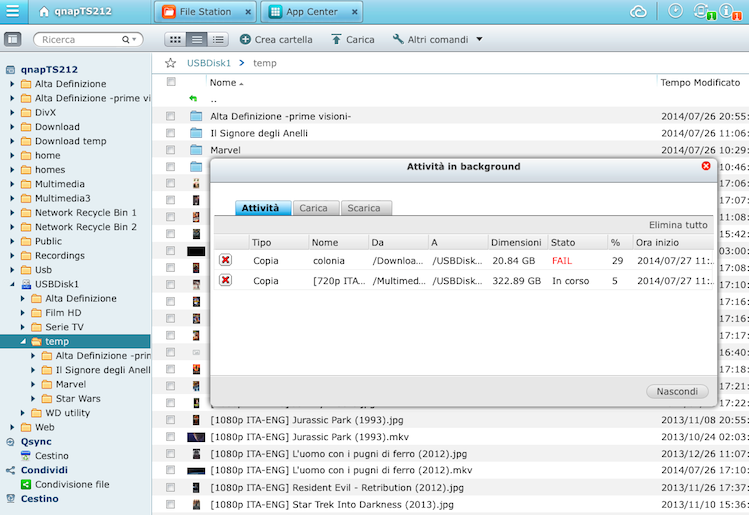Expand the Multimedia folder in tree

pos(12,184)
